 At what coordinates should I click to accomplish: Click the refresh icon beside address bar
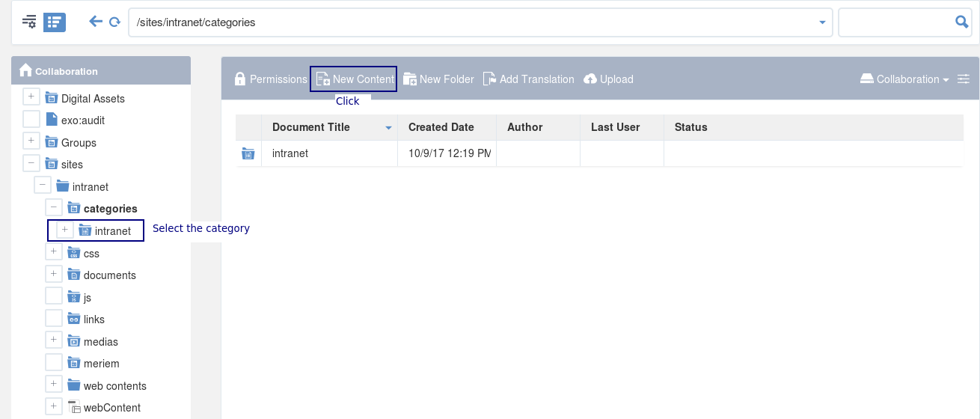114,22
